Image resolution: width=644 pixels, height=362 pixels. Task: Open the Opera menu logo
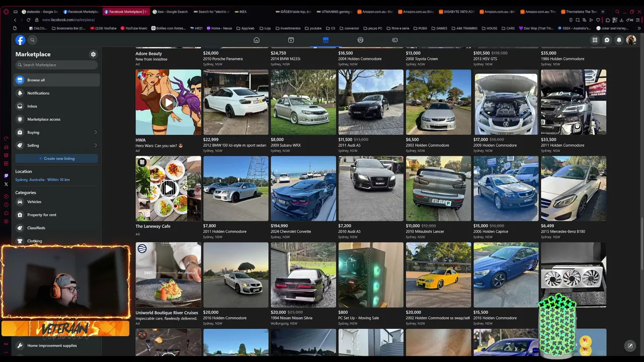(x=6, y=12)
